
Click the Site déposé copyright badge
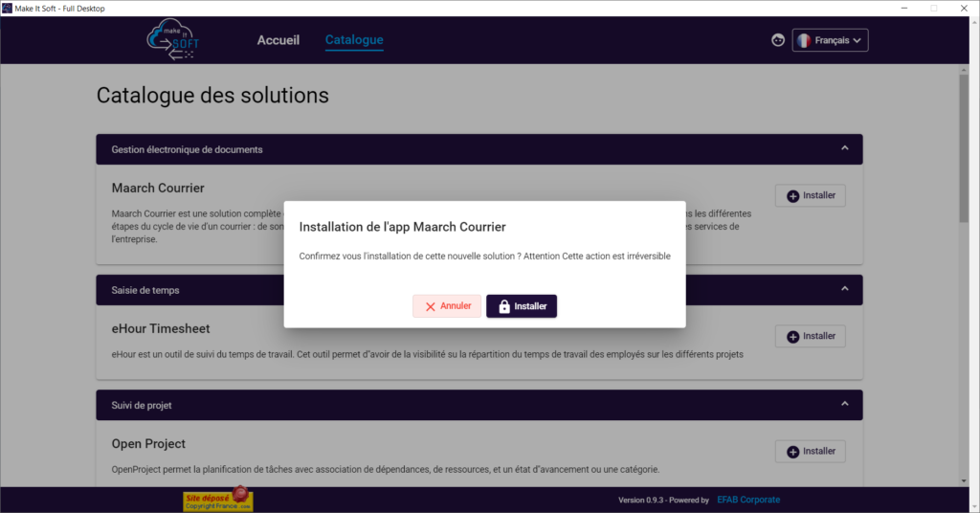coord(218,500)
